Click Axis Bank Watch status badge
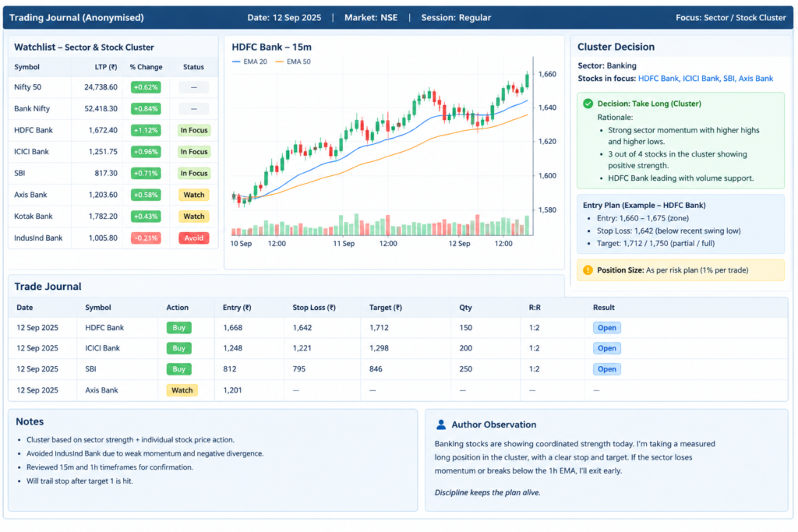This screenshot has width=798, height=532. click(194, 195)
